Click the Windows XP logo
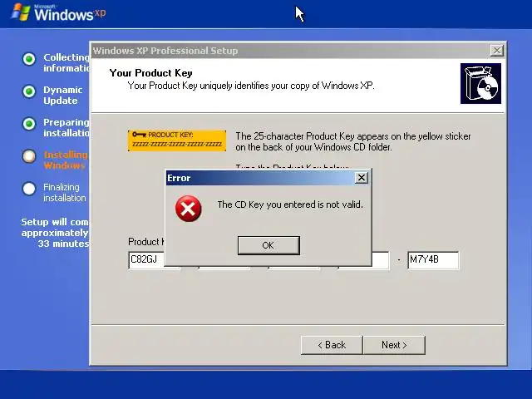This screenshot has width=532, height=399. [x=58, y=13]
